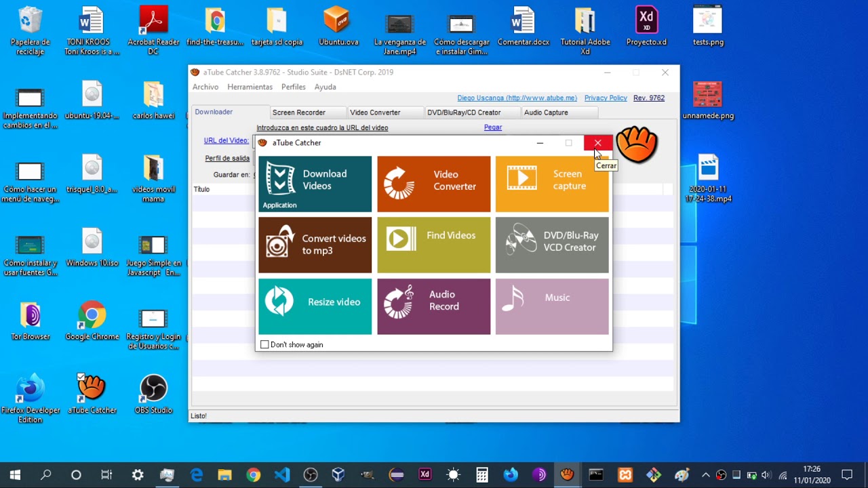Image resolution: width=868 pixels, height=488 pixels.
Task: Select the Comentar.docx desktop file
Action: click(x=523, y=27)
